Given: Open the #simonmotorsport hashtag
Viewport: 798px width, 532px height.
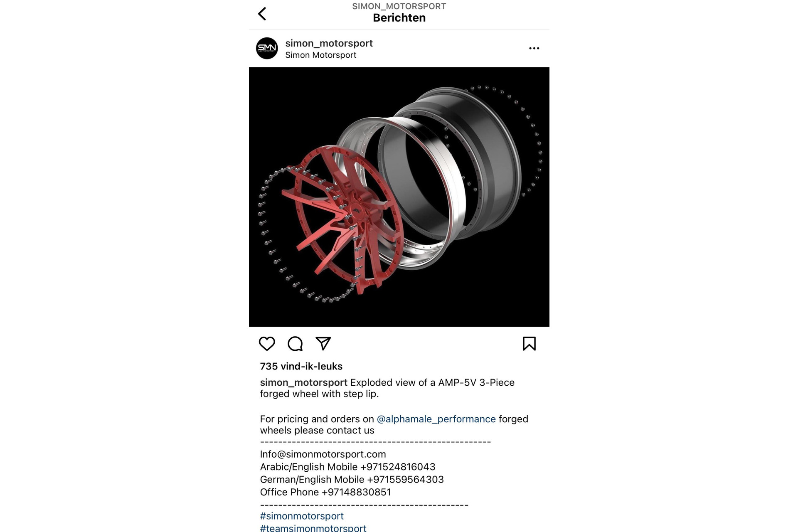Looking at the screenshot, I should [302, 516].
